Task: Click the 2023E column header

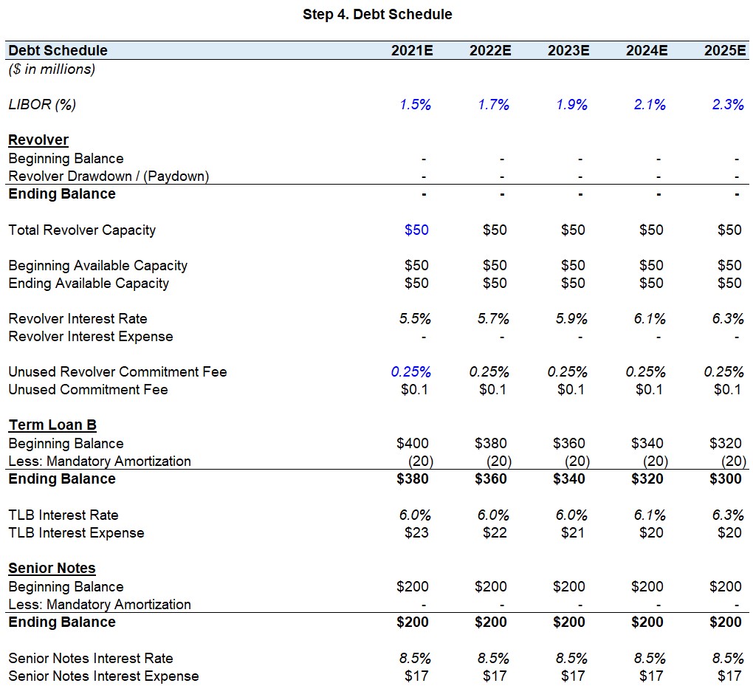Action: [x=568, y=50]
